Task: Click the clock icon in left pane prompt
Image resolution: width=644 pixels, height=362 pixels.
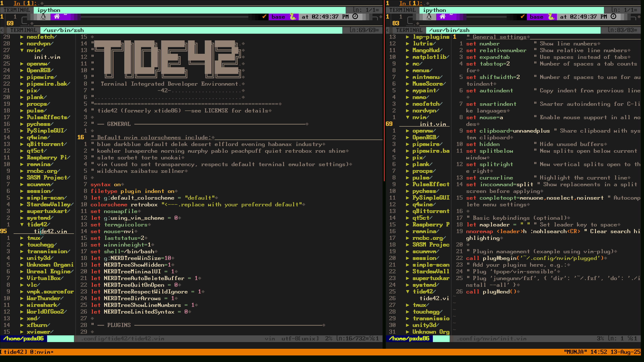Action: coord(355,16)
